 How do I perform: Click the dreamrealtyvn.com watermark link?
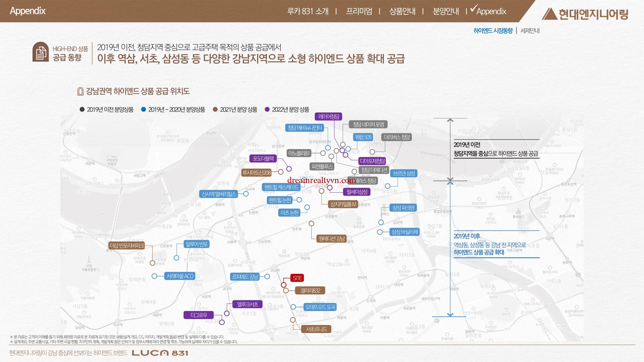pos(321,180)
